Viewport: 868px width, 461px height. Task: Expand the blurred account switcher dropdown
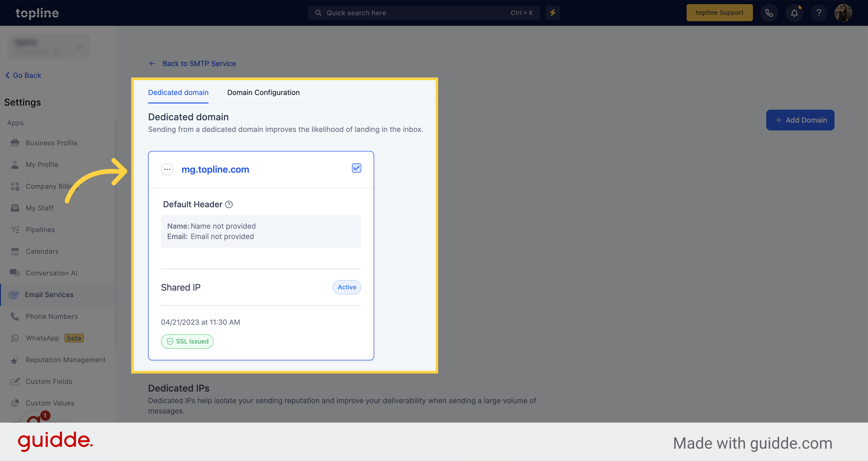tap(49, 47)
